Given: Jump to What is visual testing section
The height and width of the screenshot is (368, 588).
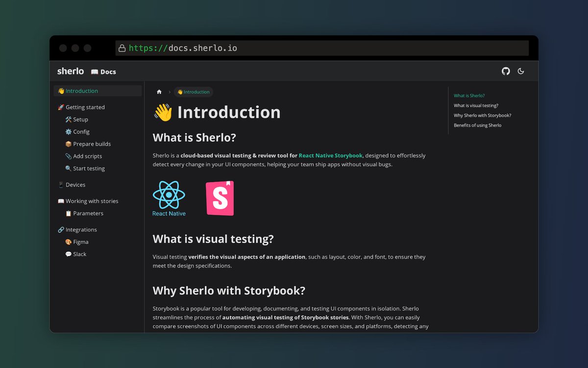Looking at the screenshot, I should (476, 105).
